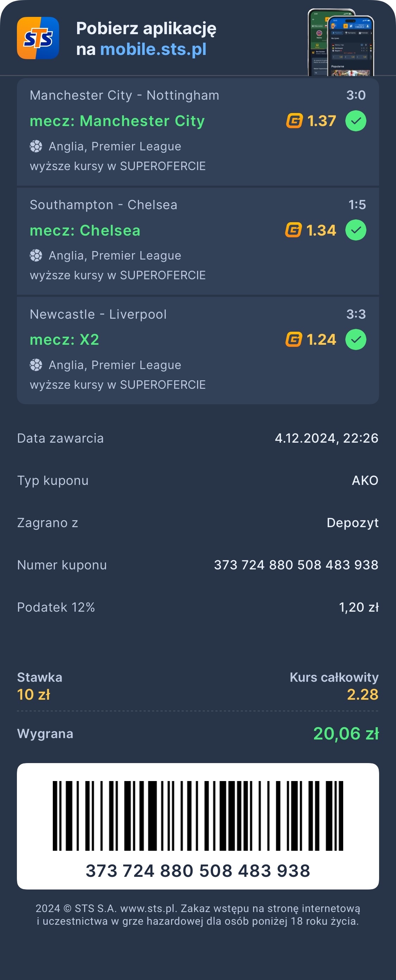The width and height of the screenshot is (396, 980).
Task: Click the boost icon beside odds 1.24
Action: [293, 339]
